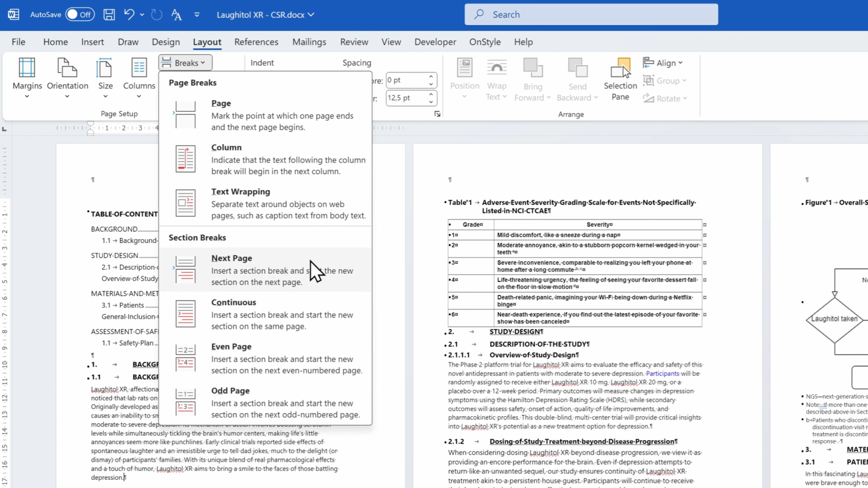This screenshot has height=488, width=868.
Task: Click the Redo icon
Action: click(156, 15)
